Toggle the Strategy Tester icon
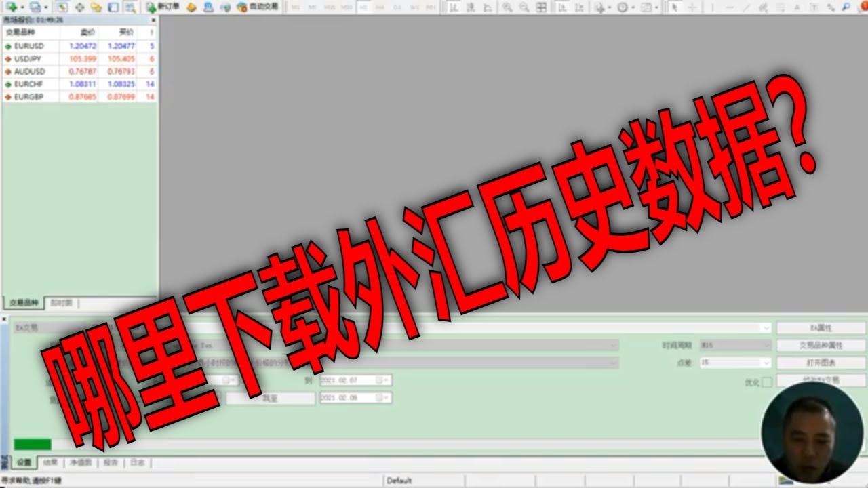Screen dimensions: 868x488 pyautogui.click(x=129, y=7)
